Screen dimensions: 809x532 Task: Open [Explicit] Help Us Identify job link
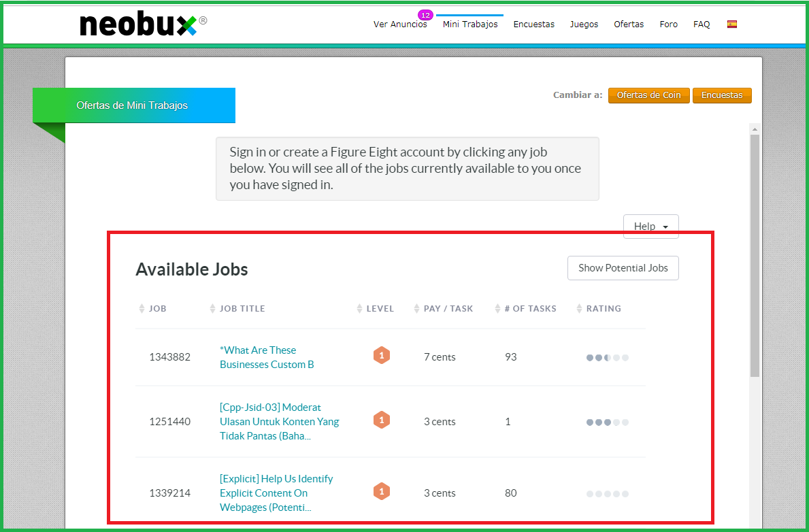pyautogui.click(x=276, y=493)
